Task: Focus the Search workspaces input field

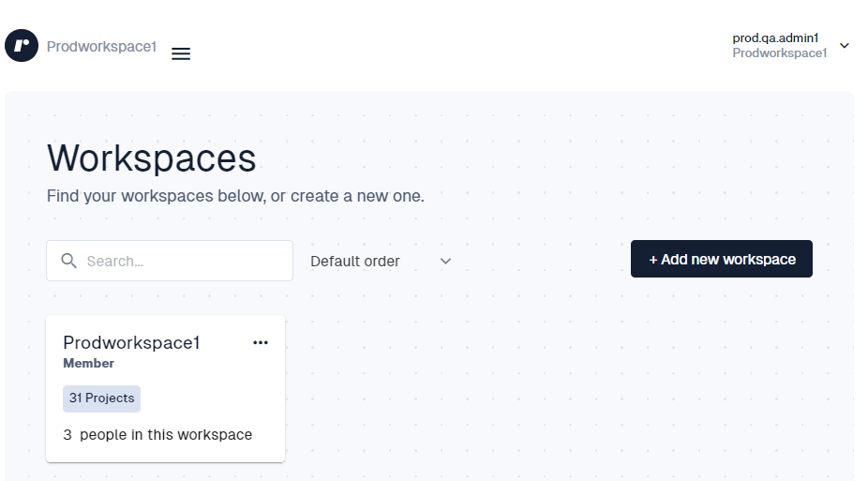Action: point(170,261)
